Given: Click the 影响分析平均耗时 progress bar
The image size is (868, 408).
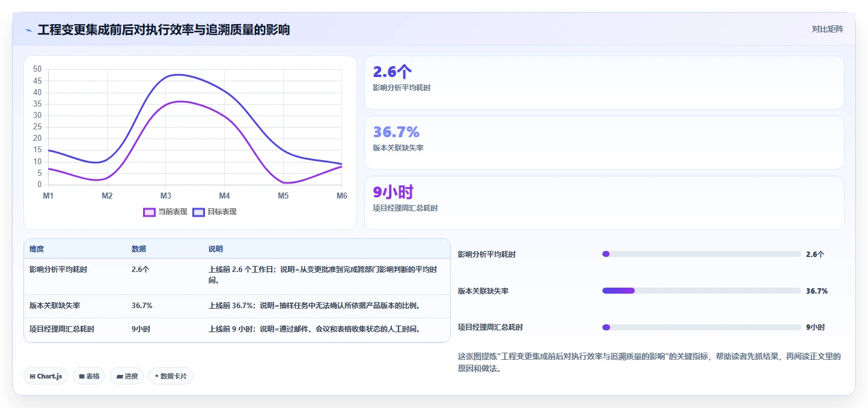Looking at the screenshot, I should coord(701,254).
